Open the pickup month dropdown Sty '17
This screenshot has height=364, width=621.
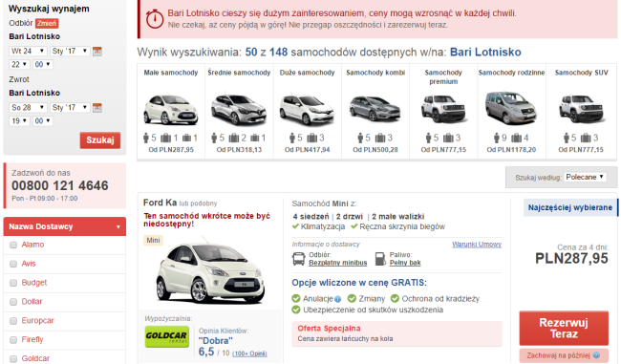(70, 51)
